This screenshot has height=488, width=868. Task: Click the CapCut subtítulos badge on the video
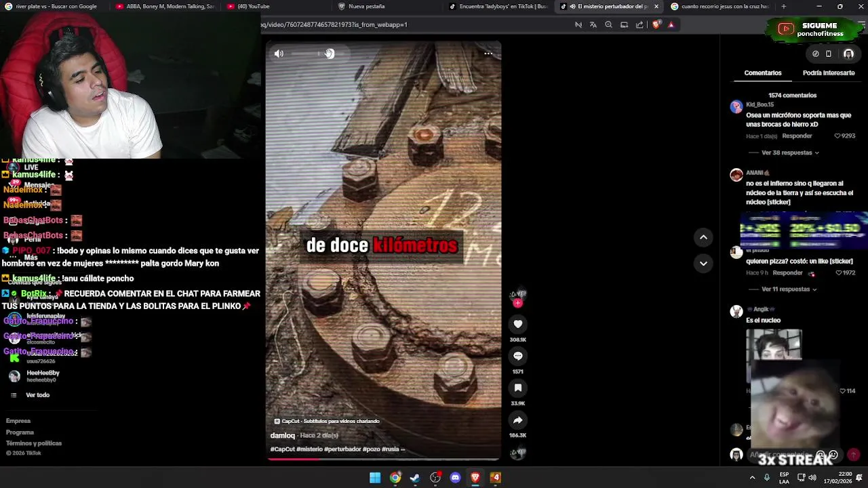[327, 421]
